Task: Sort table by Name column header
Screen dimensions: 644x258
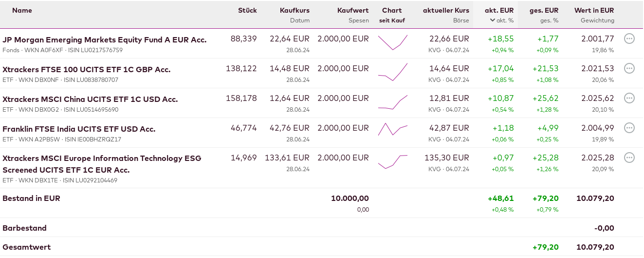Action: coord(22,10)
